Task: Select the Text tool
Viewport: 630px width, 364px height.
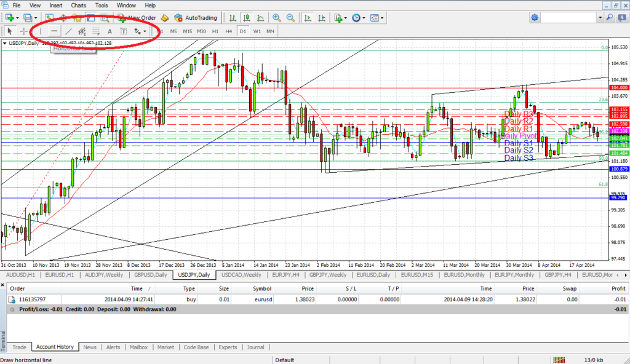Action: (110, 31)
